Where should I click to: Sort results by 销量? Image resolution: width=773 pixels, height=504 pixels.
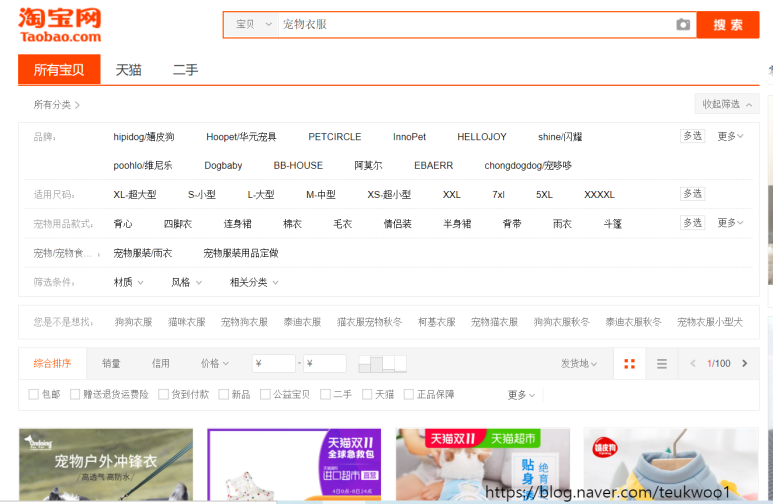[x=111, y=363]
